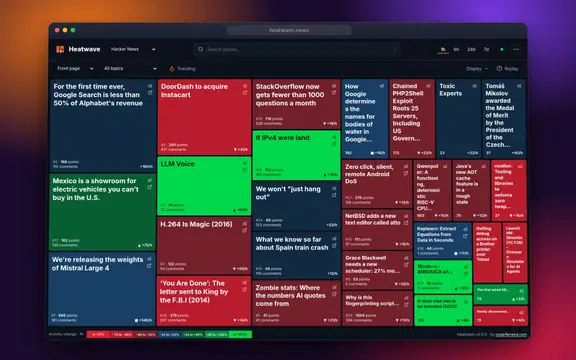This screenshot has height=360, width=576.
Task: Expand the Front page dropdown
Action: 75,68
